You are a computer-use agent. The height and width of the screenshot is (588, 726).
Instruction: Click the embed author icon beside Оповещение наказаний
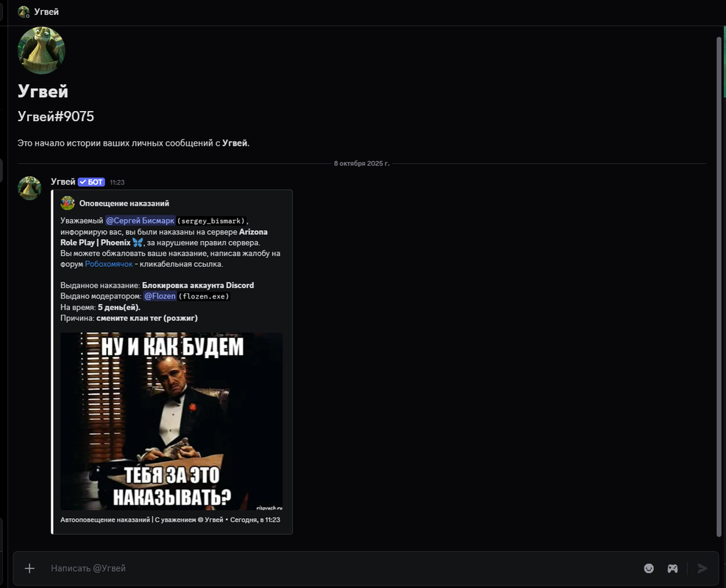tap(68, 203)
